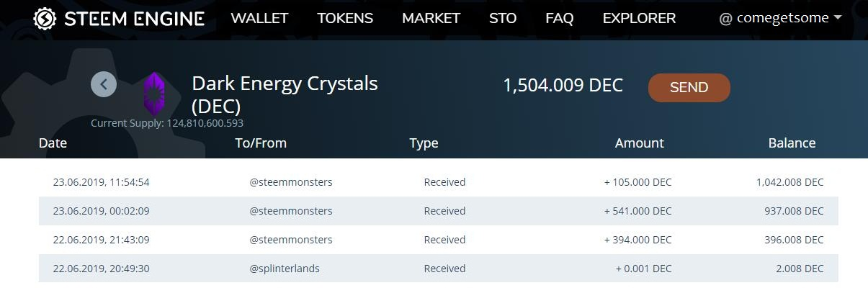Click the STEEM ENGINE brand name
The image size is (868, 288).
tap(134, 19)
